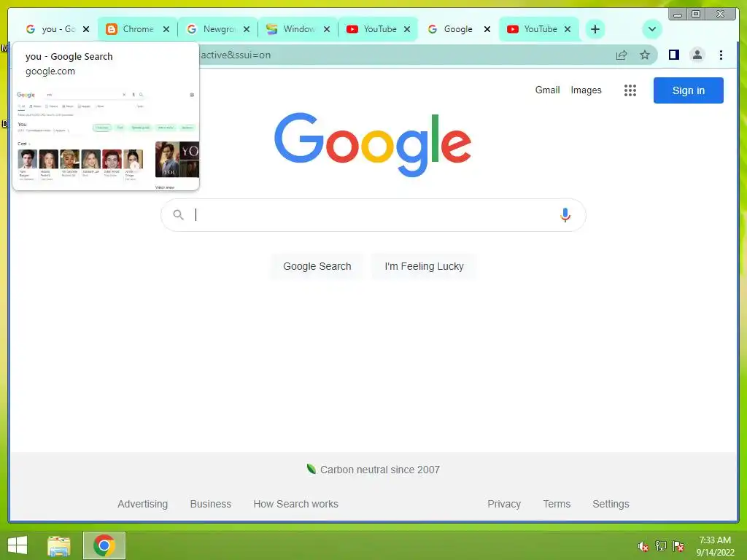This screenshot has width=747, height=560.
Task: Open a new tab with plus button
Action: 595,29
